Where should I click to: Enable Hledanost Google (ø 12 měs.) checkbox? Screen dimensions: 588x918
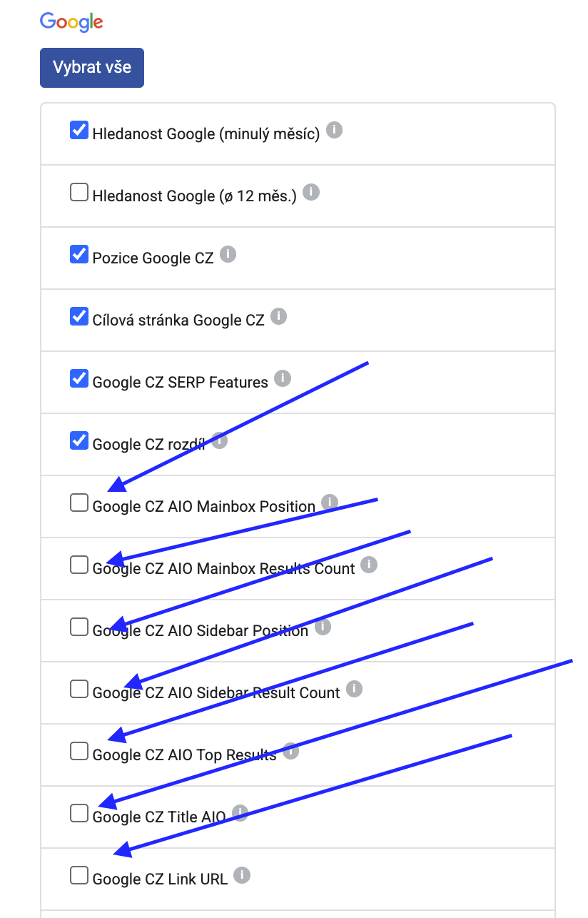78,193
